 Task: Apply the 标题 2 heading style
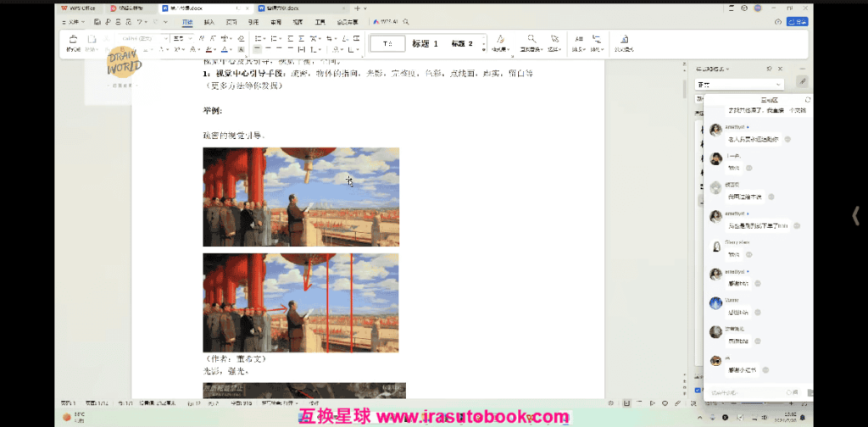462,43
